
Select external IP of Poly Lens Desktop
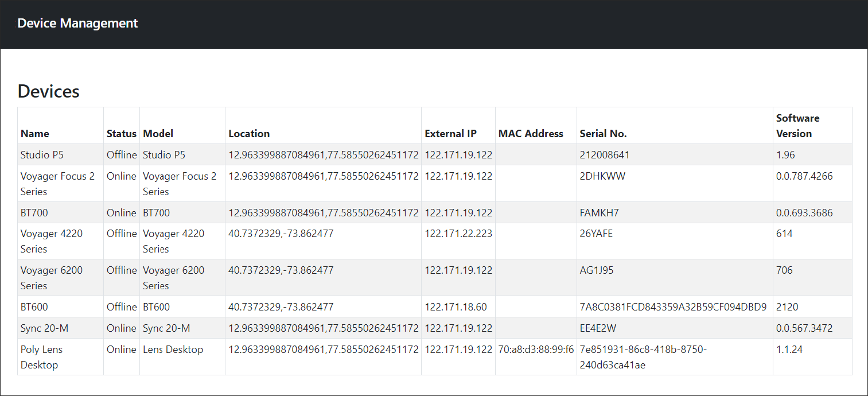[458, 350]
